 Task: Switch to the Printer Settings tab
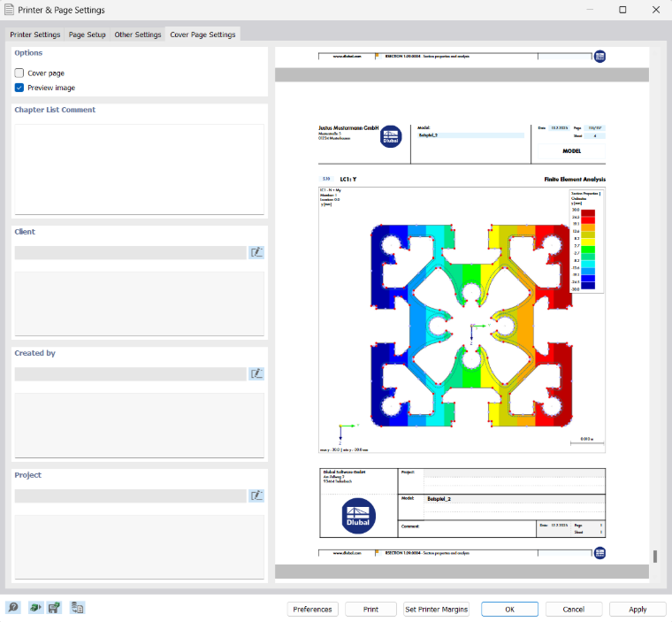[35, 35]
